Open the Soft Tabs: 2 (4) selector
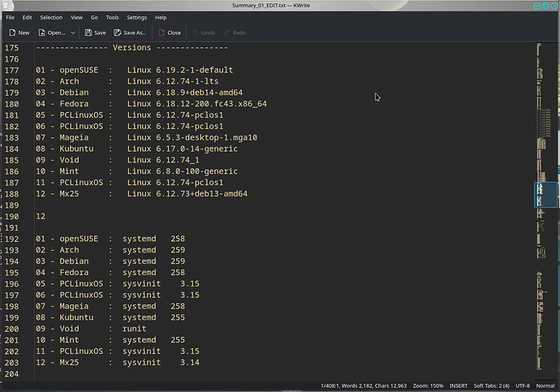 tap(492, 386)
